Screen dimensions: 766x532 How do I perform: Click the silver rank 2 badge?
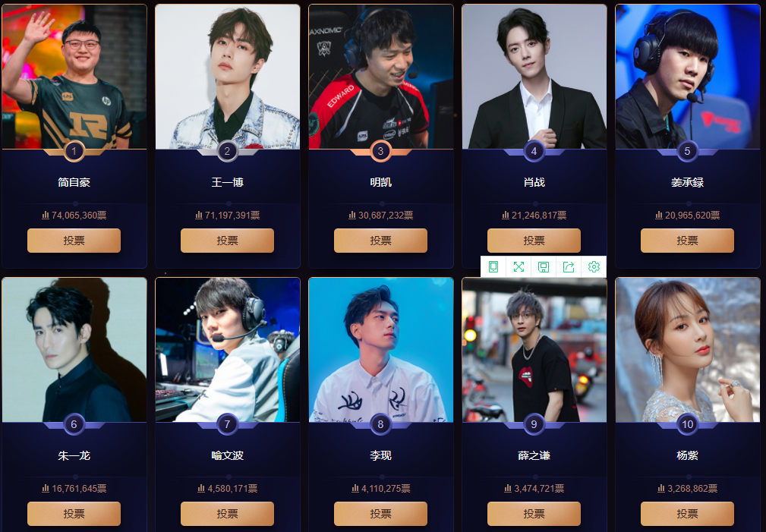coord(227,151)
